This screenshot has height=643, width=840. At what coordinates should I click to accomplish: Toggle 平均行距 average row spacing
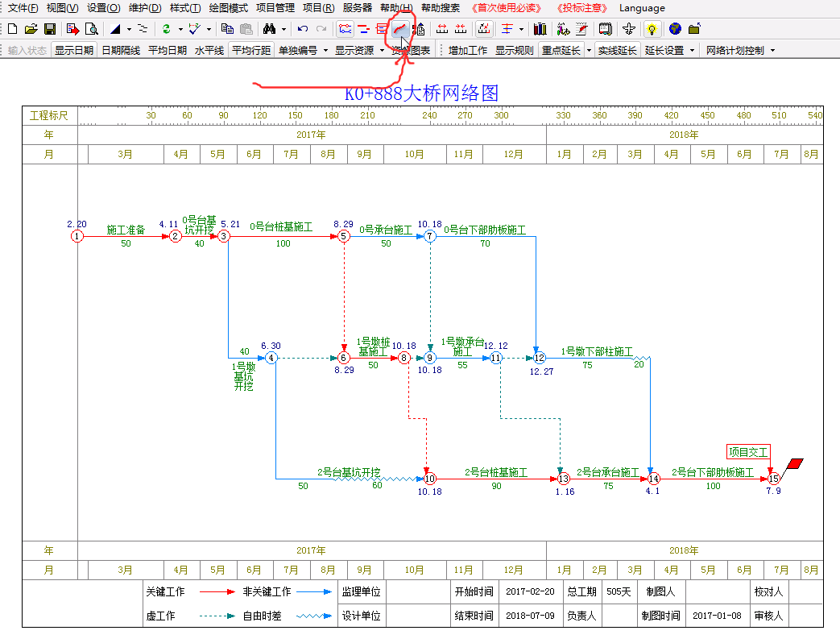251,51
